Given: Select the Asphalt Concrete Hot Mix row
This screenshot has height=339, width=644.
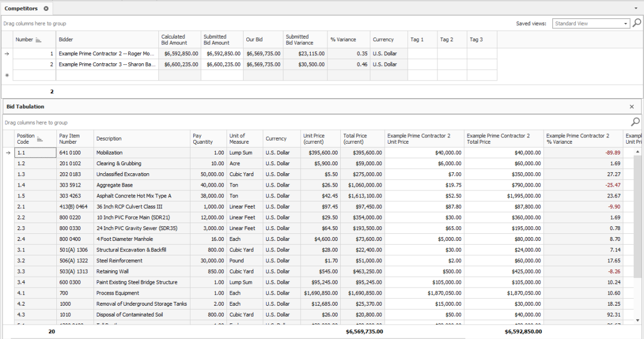Looking at the screenshot, I should (x=142, y=196).
